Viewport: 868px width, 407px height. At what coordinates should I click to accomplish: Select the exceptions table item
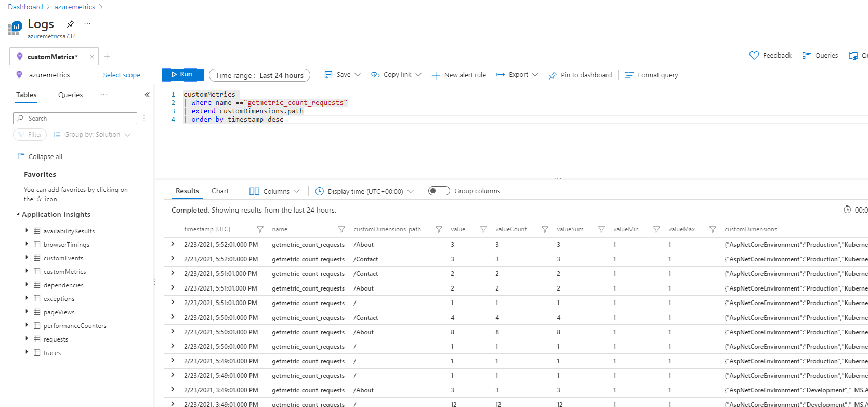(x=59, y=299)
